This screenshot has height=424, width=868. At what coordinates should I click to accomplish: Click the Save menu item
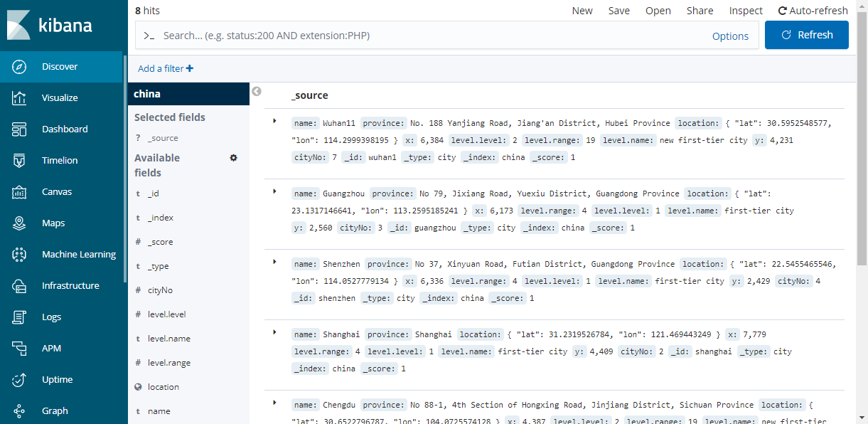(618, 11)
